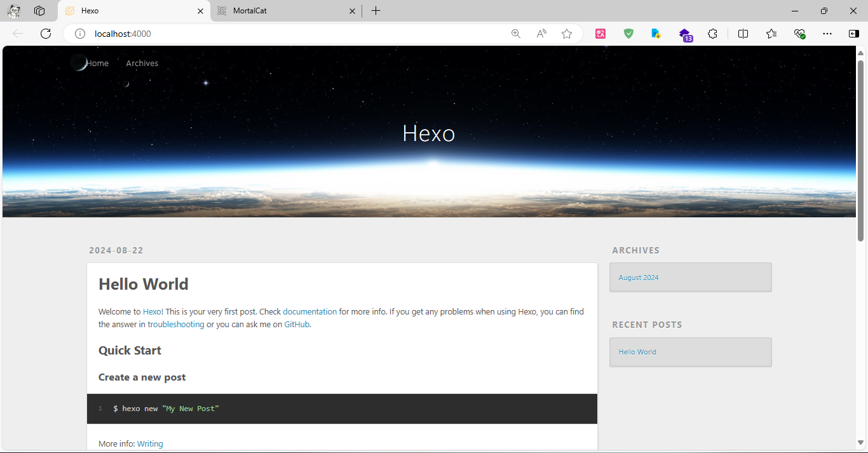The height and width of the screenshot is (453, 868).
Task: Open the Extensions puzzle piece menu
Action: click(712, 34)
